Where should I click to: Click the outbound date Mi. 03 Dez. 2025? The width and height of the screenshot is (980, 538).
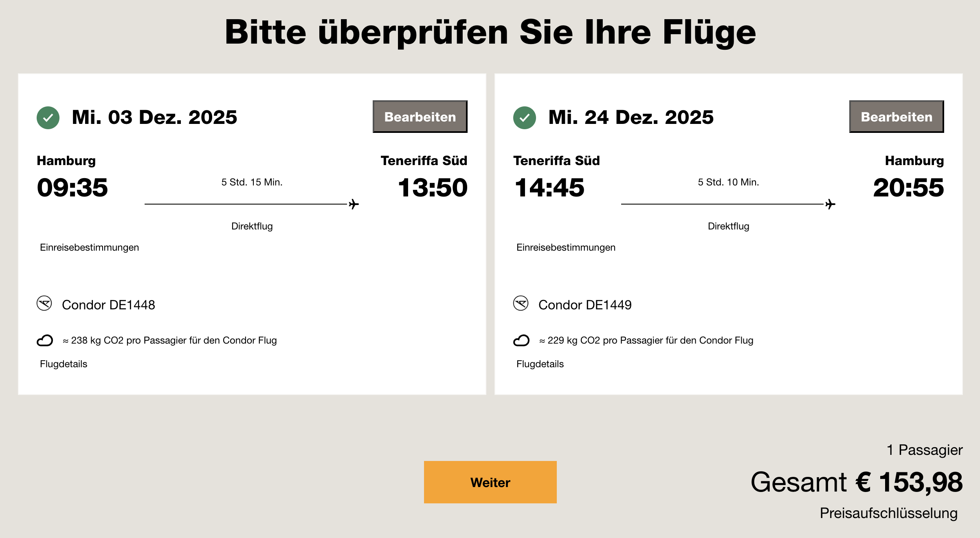154,117
